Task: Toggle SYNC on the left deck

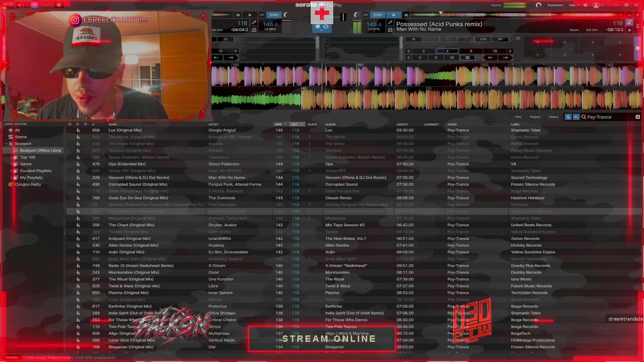Action: (x=274, y=15)
